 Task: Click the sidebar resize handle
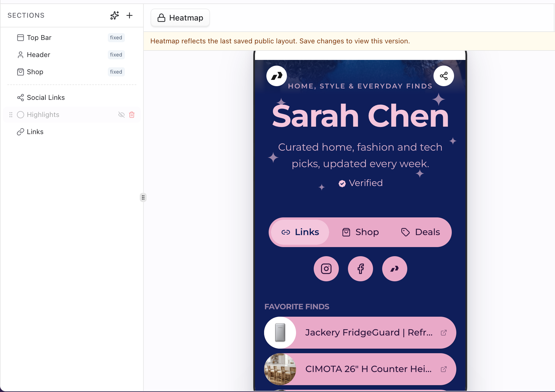[143, 197]
